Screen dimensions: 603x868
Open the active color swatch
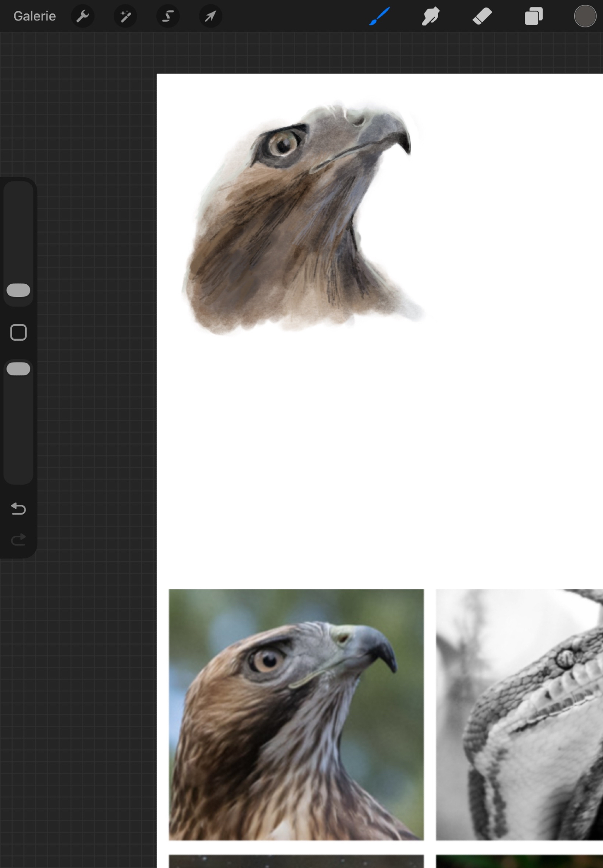pos(585,16)
